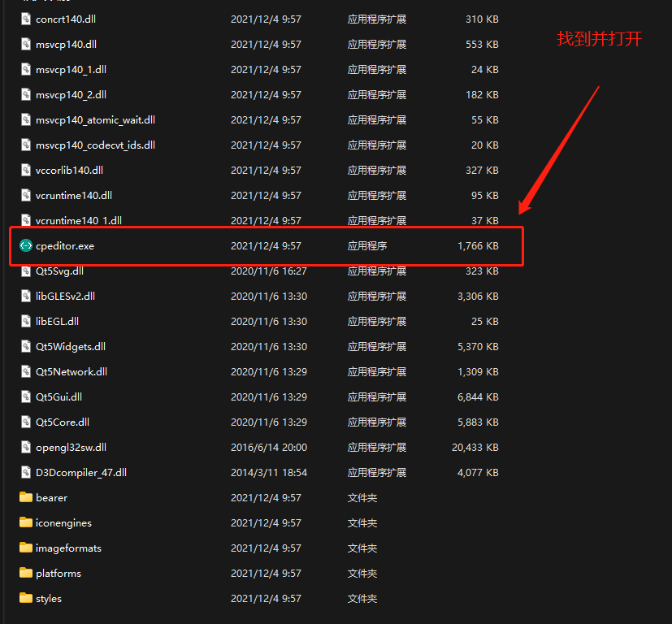Click the platforms folder icon
The image size is (672, 624).
25,573
